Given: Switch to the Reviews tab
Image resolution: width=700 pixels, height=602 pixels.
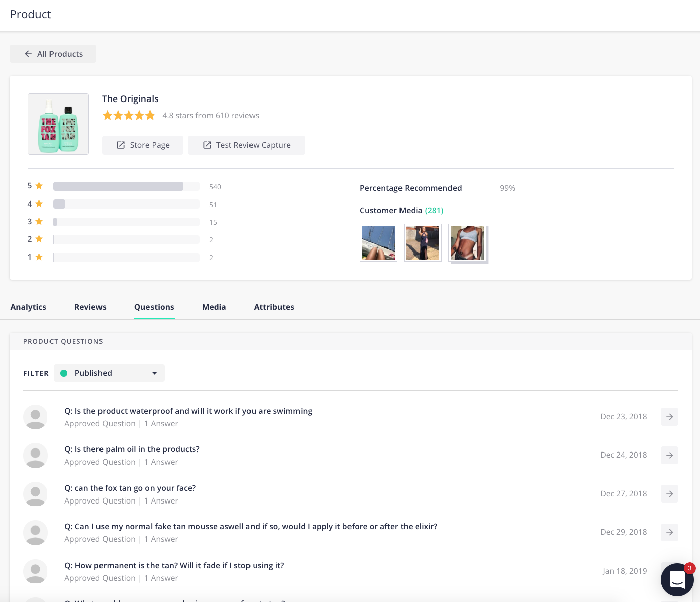Looking at the screenshot, I should click(90, 307).
